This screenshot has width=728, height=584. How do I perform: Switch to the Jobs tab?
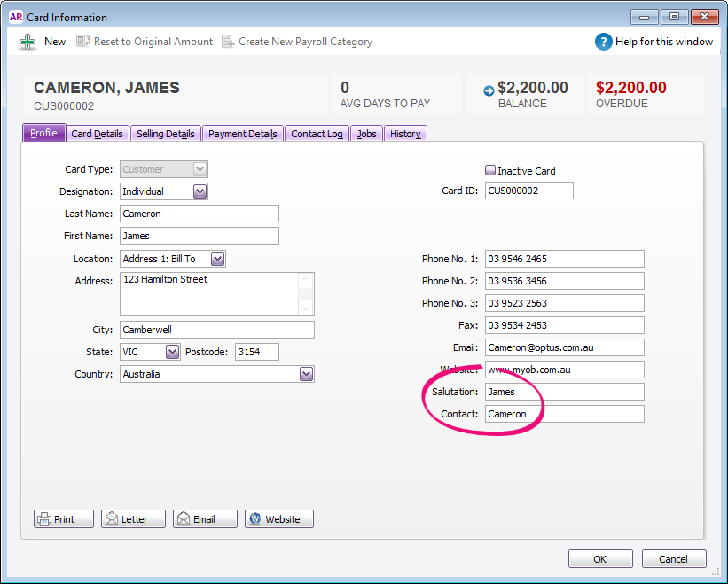[x=366, y=134]
